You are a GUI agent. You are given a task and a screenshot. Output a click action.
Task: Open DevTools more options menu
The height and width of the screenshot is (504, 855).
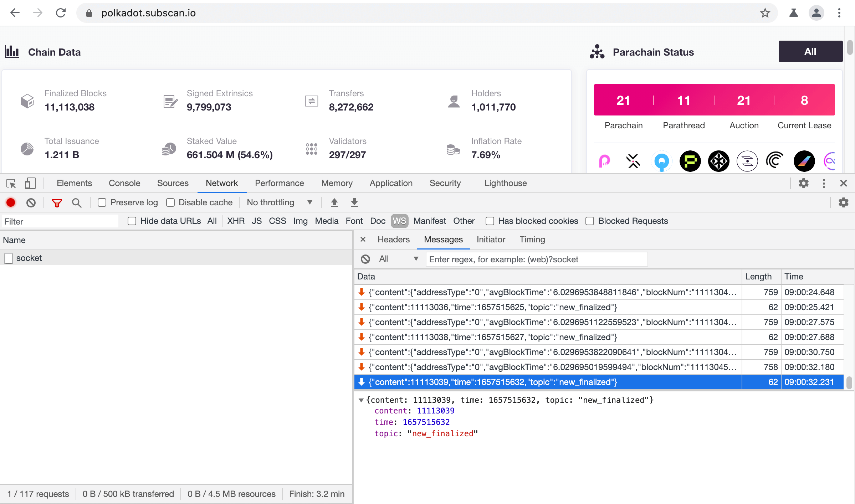point(824,183)
